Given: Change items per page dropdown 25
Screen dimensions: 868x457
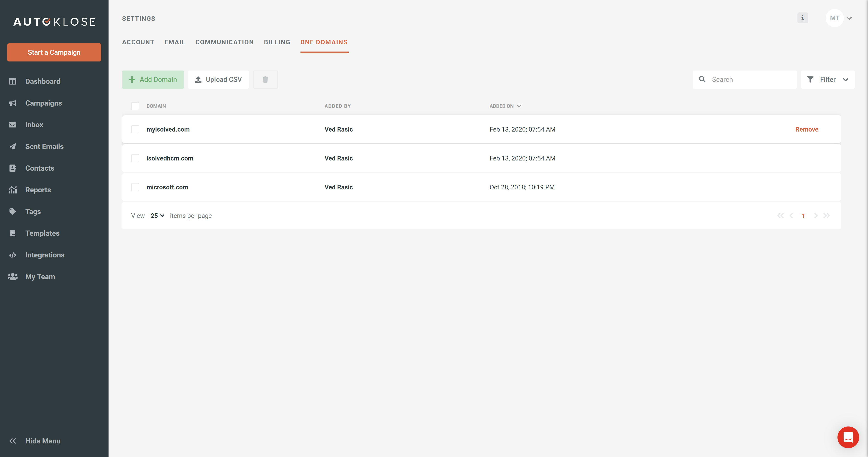Looking at the screenshot, I should pyautogui.click(x=157, y=216).
